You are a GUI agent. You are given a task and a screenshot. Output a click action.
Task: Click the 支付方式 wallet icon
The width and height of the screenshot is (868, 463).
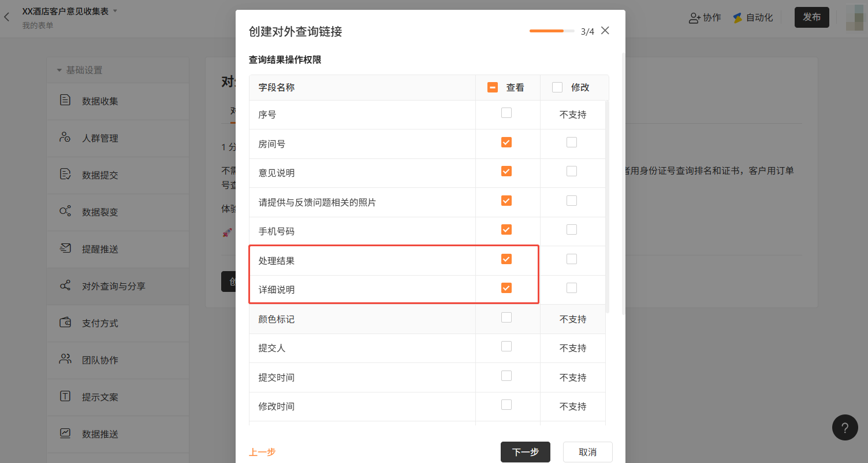click(x=65, y=323)
